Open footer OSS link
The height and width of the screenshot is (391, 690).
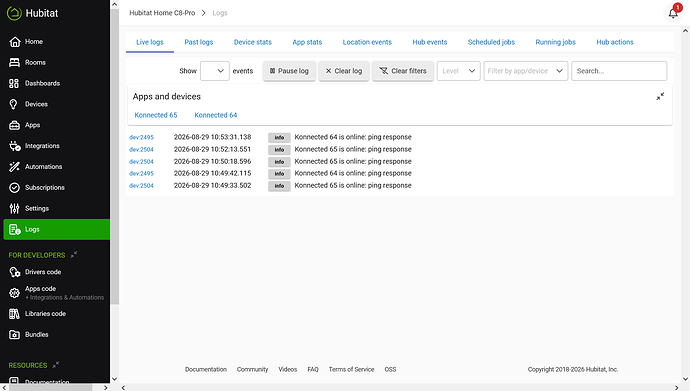pyautogui.click(x=390, y=369)
